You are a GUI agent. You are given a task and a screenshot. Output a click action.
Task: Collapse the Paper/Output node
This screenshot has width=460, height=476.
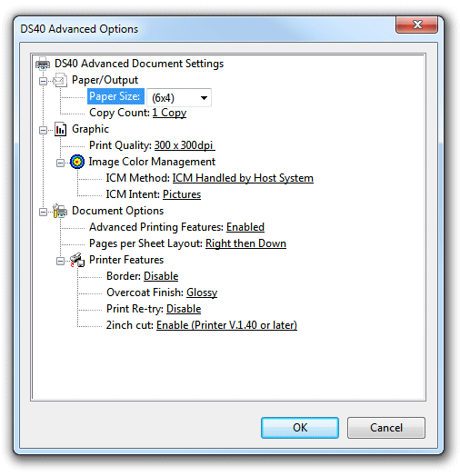43,81
